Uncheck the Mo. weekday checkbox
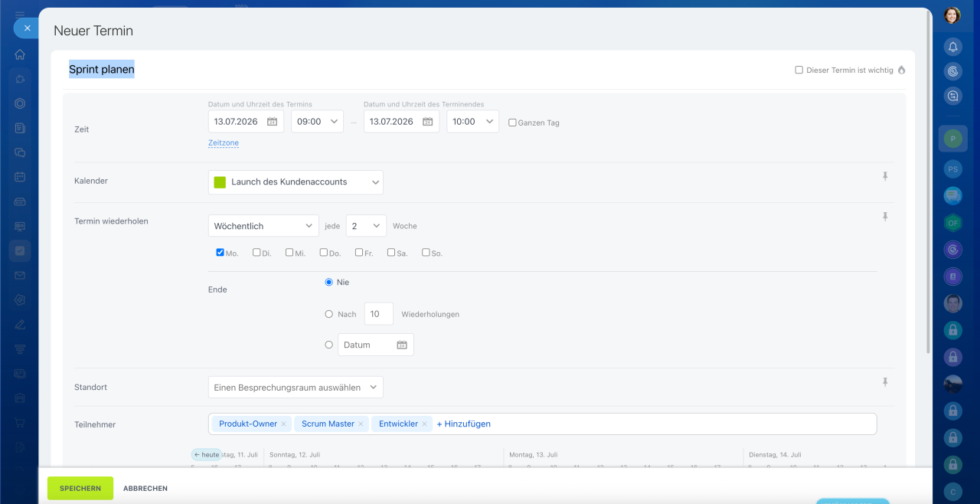The width and height of the screenshot is (980, 504). click(x=220, y=252)
